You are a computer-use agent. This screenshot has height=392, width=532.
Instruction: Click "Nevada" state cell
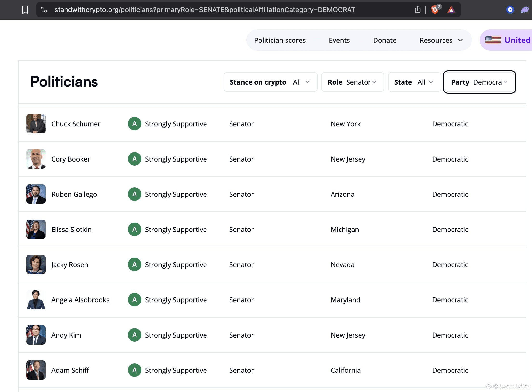point(342,265)
